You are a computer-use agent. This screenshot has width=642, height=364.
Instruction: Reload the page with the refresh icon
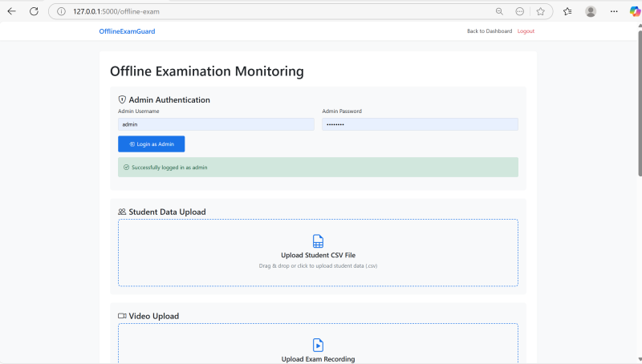[34, 11]
